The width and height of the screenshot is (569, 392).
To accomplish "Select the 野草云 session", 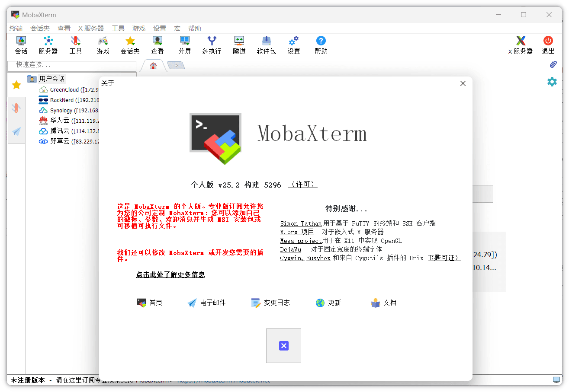I will [69, 141].
